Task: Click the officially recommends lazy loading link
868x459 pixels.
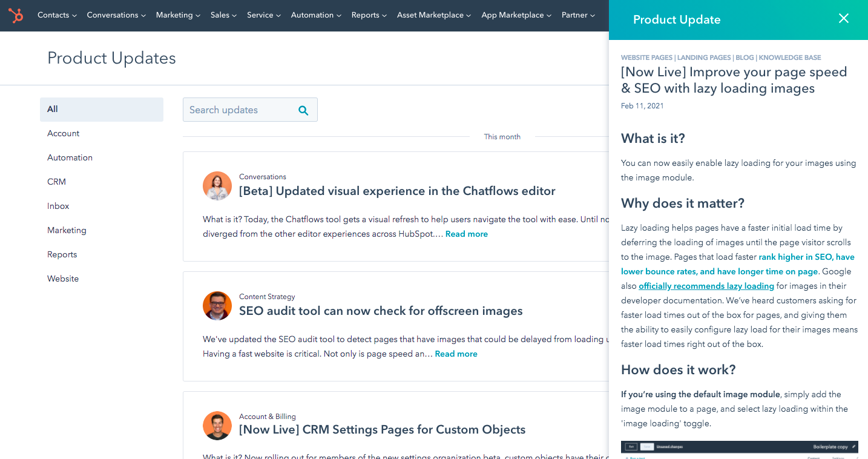Action: tap(706, 286)
